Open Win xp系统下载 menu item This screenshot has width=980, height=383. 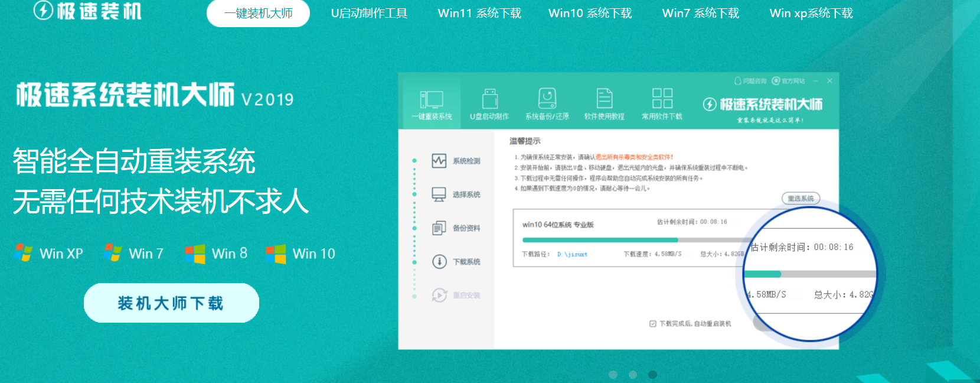(811, 13)
